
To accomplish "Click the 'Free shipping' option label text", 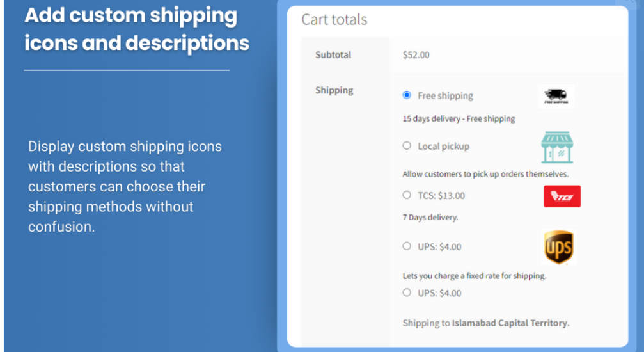I will [445, 96].
